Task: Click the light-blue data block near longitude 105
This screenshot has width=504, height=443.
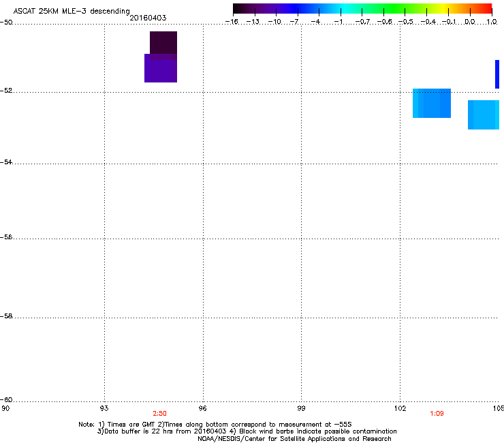Action: (484, 115)
